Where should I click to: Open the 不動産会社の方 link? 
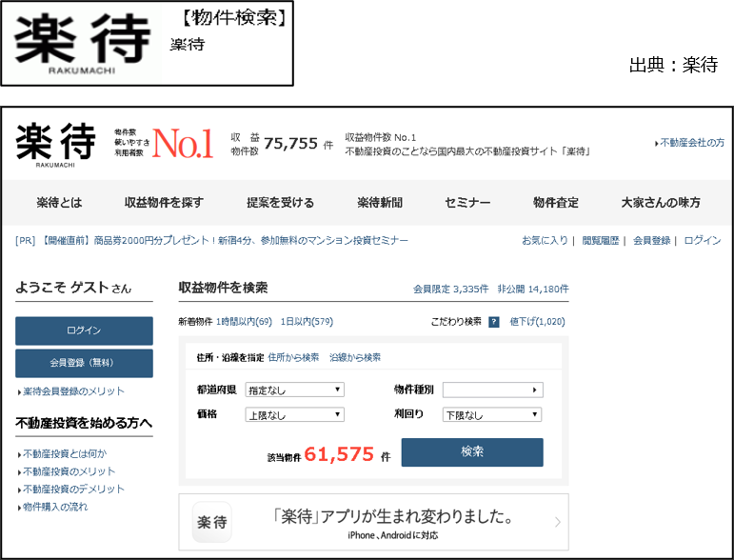[x=691, y=143]
